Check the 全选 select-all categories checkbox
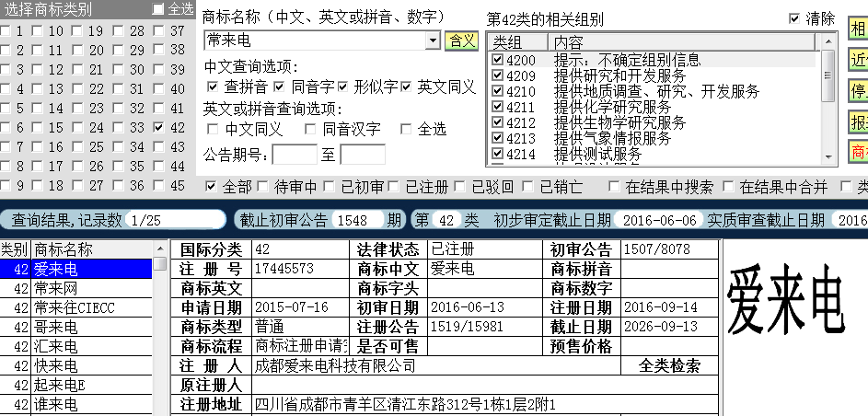Screen dimensions: 868x416 click(158, 9)
